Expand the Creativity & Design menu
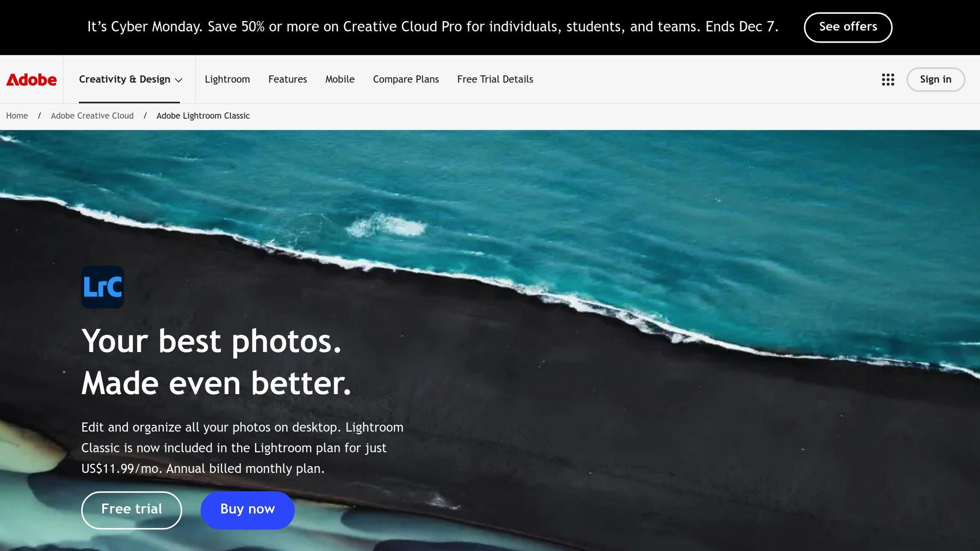Image resolution: width=980 pixels, height=551 pixels. point(130,79)
